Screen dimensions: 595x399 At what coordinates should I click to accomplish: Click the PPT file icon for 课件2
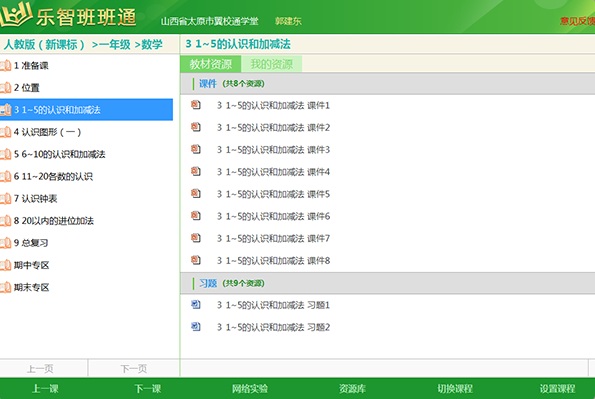195,126
